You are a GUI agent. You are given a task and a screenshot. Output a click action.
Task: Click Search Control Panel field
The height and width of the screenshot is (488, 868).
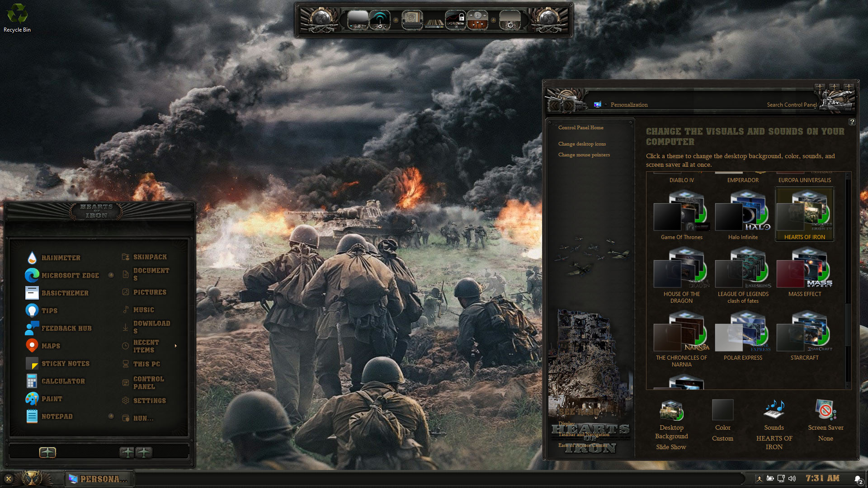pyautogui.click(x=791, y=105)
